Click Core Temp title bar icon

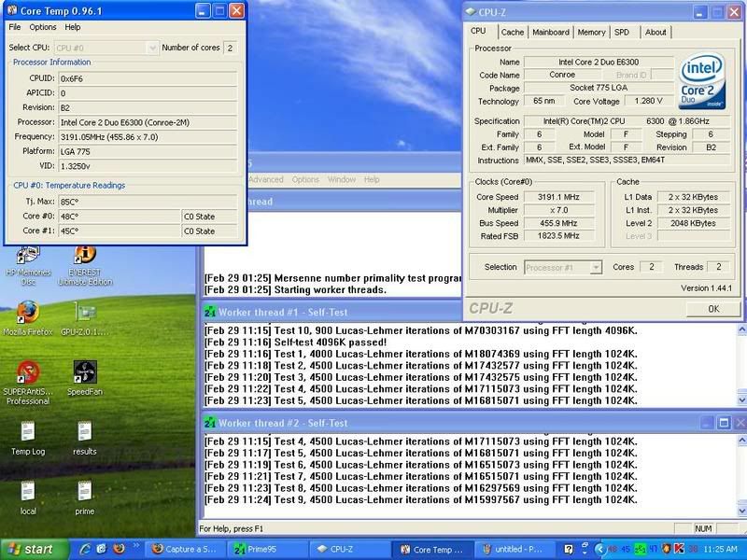click(12, 10)
